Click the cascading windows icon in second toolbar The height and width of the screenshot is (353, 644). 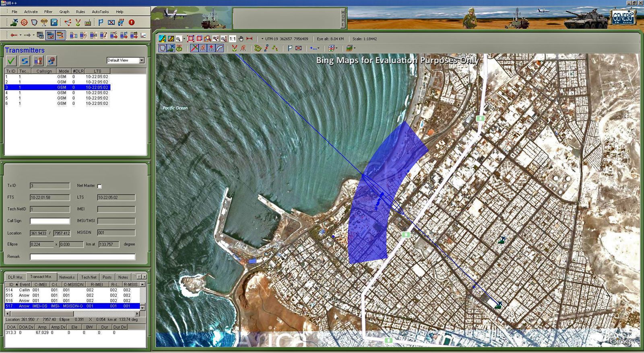tap(40, 35)
